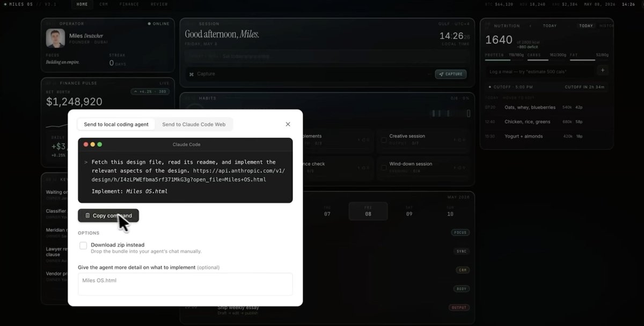The width and height of the screenshot is (644, 326).
Task: Click the left arrow in the Nutrition header
Action: [530, 26]
